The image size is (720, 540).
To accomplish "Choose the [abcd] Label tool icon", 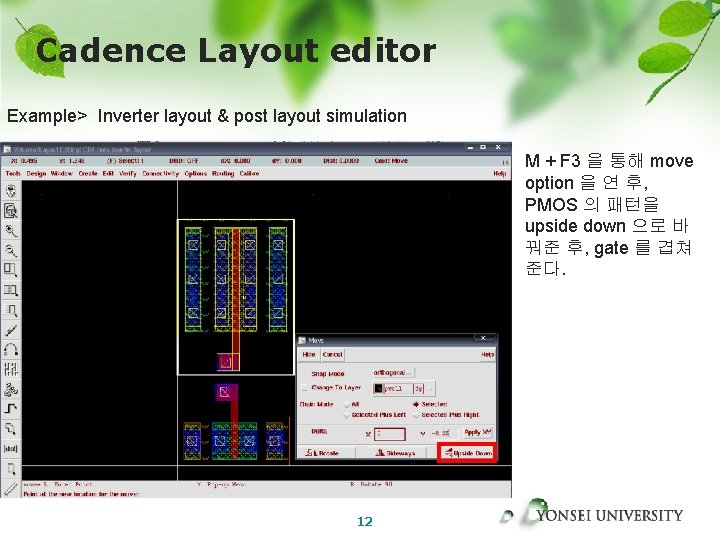I will (11, 449).
